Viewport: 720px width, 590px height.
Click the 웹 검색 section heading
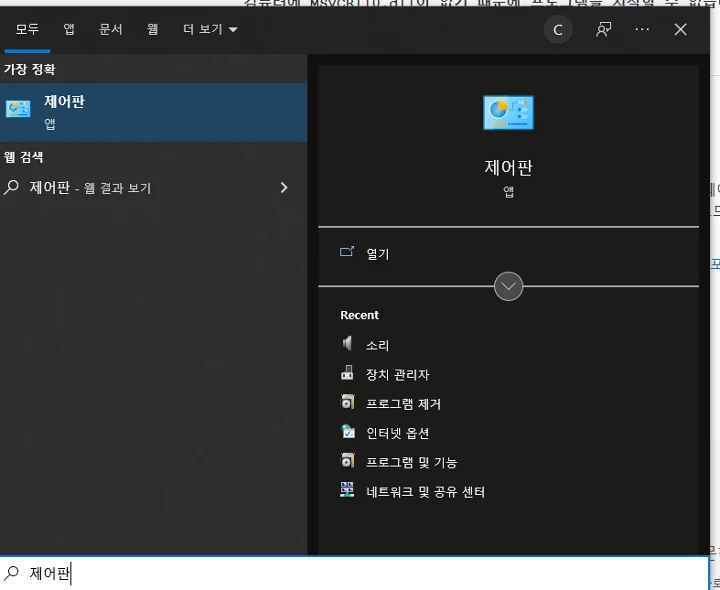[x=23, y=157]
